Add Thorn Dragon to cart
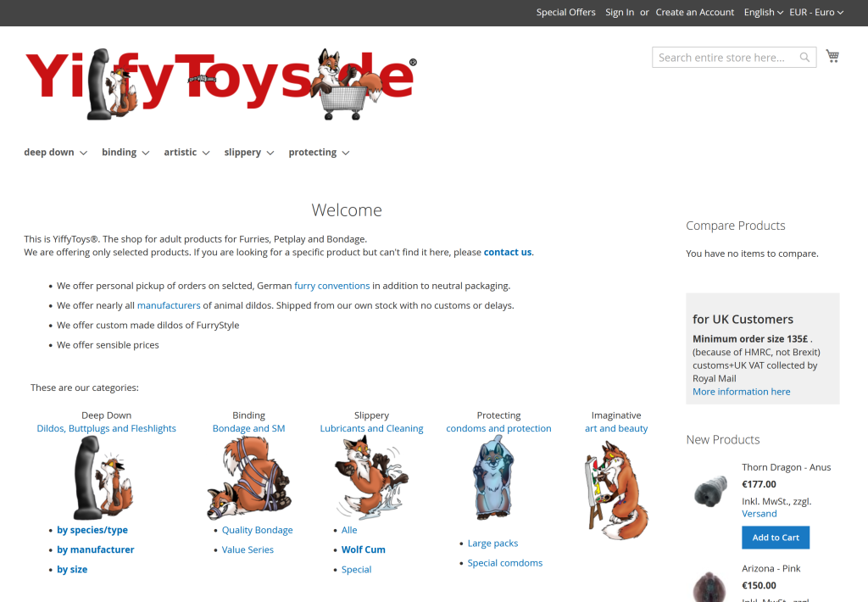The width and height of the screenshot is (868, 602). point(776,538)
